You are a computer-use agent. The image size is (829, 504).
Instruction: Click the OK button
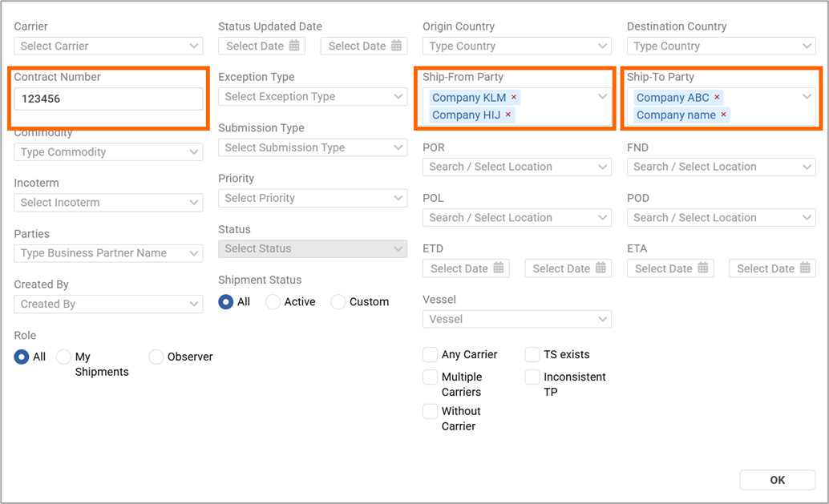click(777, 480)
